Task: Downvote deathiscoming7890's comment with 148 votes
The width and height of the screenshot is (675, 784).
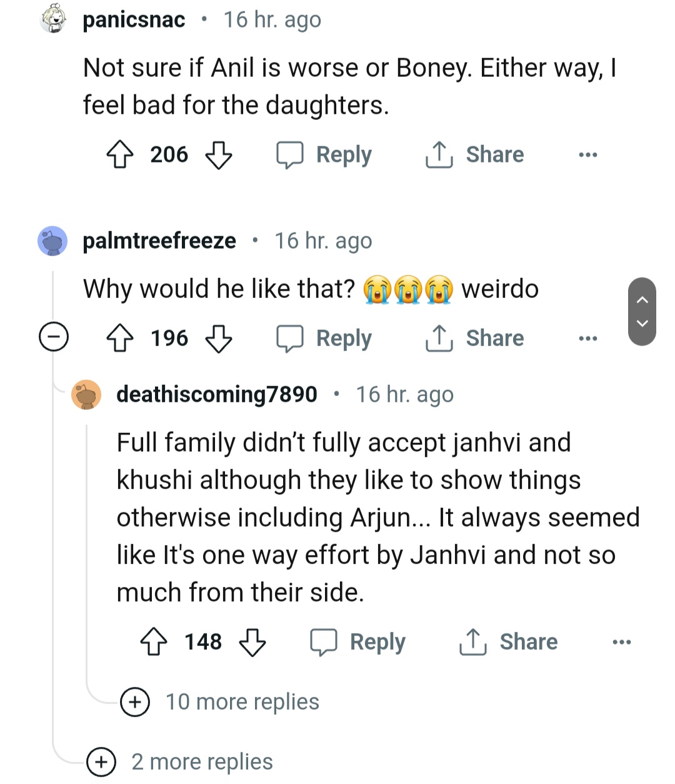Action: point(252,642)
